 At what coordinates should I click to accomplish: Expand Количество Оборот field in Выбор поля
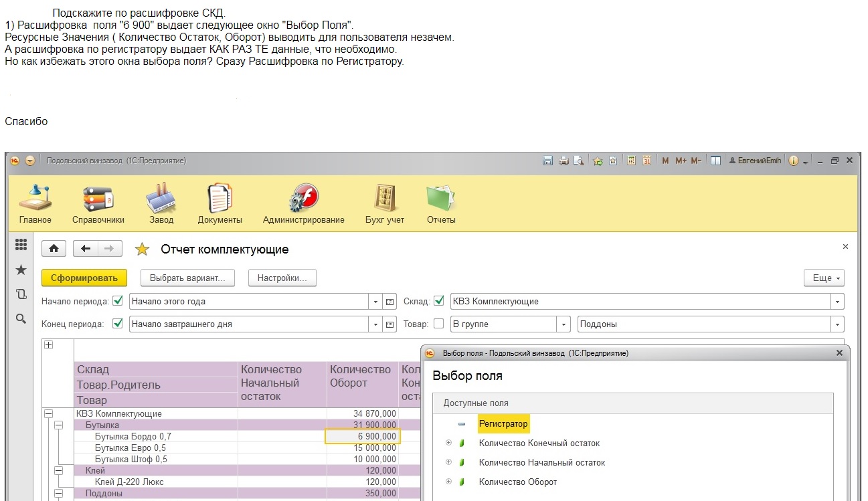[448, 482]
